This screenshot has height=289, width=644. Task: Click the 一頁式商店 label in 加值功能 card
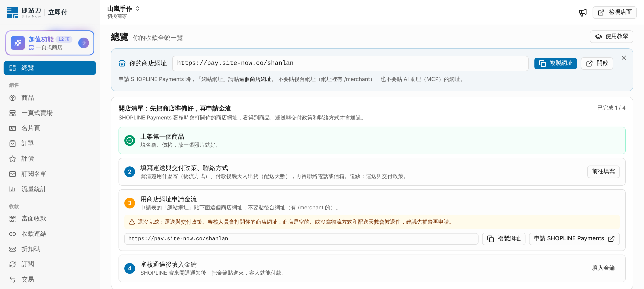(x=49, y=47)
